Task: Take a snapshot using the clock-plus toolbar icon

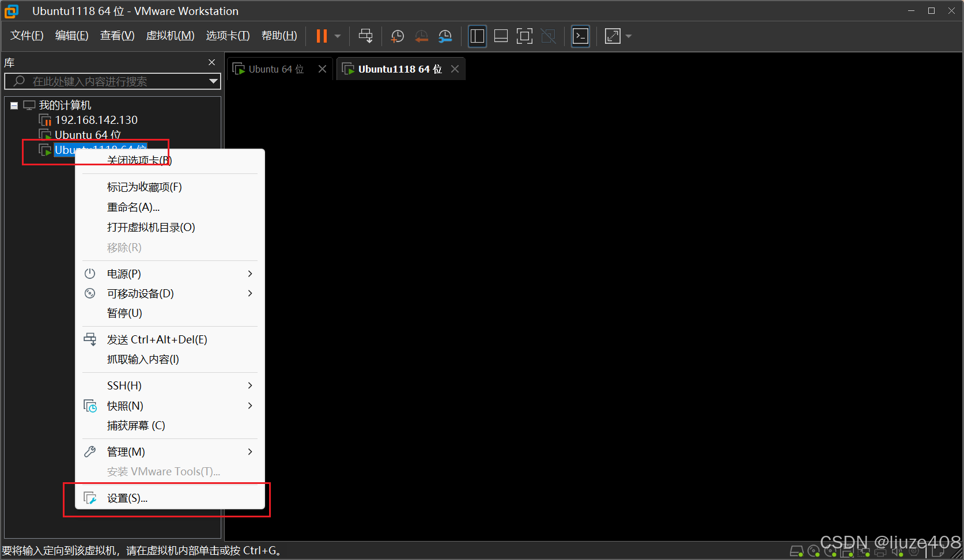Action: point(398,36)
